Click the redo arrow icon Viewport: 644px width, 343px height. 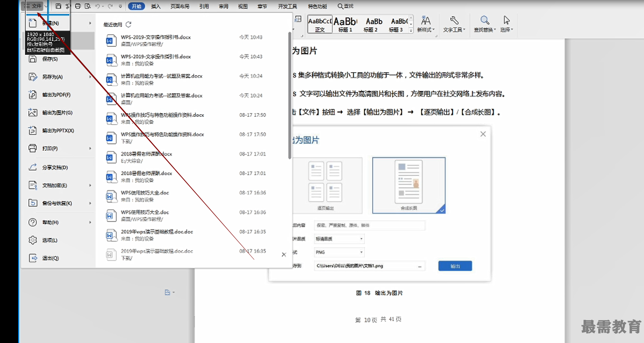[x=110, y=6]
